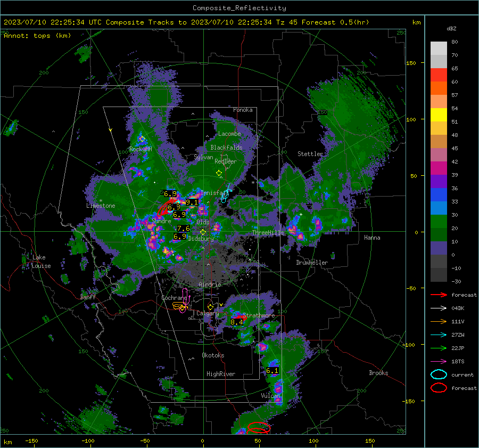Screen dimensions: 479x448
Task: Click the 6.1 storm top label above Vulcan
Action: 272,371
